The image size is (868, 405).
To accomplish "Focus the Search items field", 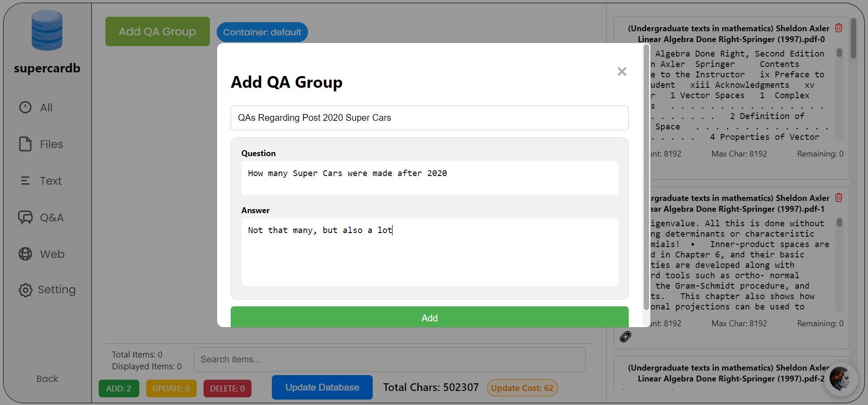I will (389, 359).
